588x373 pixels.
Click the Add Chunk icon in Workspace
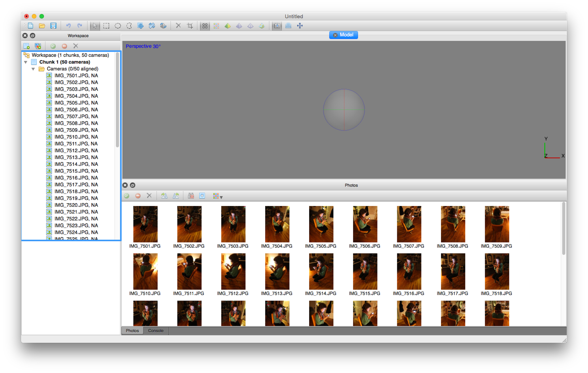(x=26, y=46)
